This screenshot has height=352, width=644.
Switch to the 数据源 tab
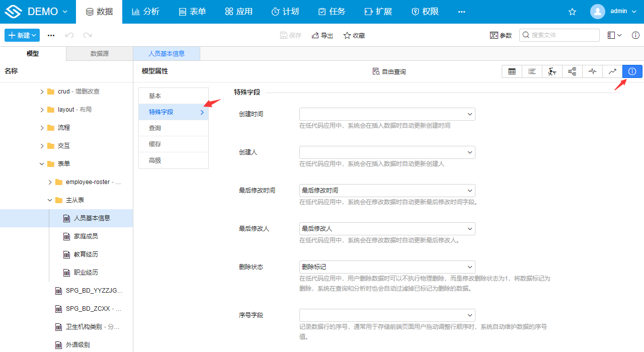tap(99, 53)
